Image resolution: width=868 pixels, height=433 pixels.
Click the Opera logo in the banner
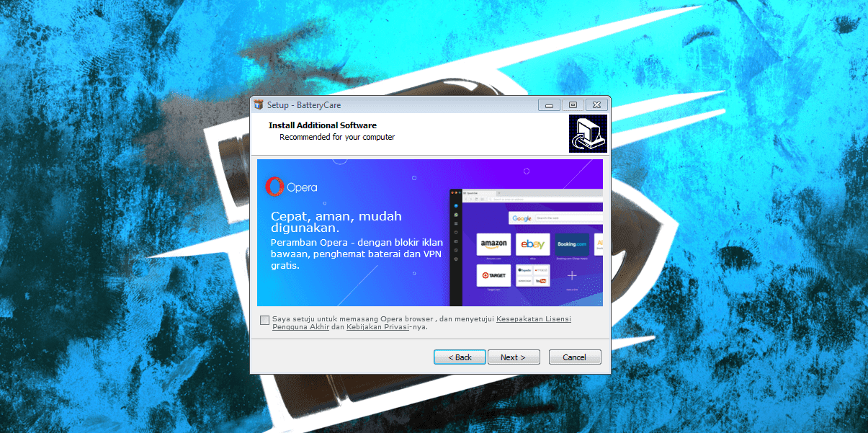291,187
